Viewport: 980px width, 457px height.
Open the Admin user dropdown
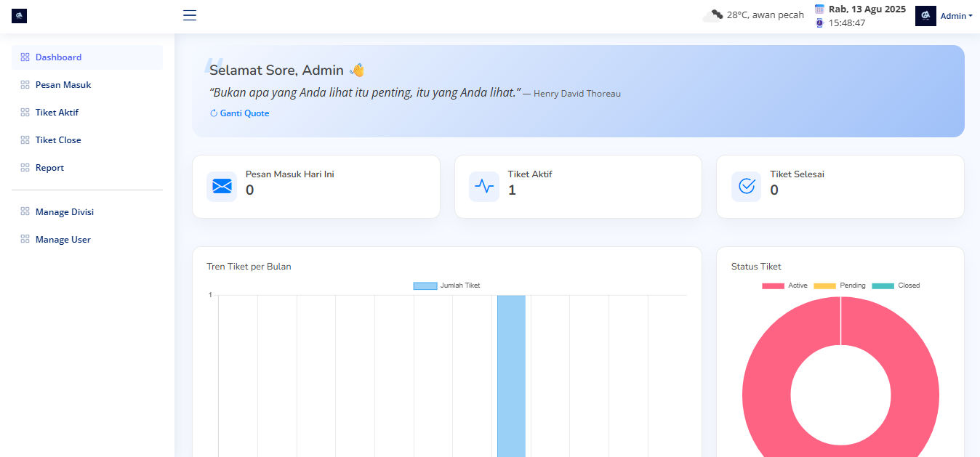click(956, 16)
